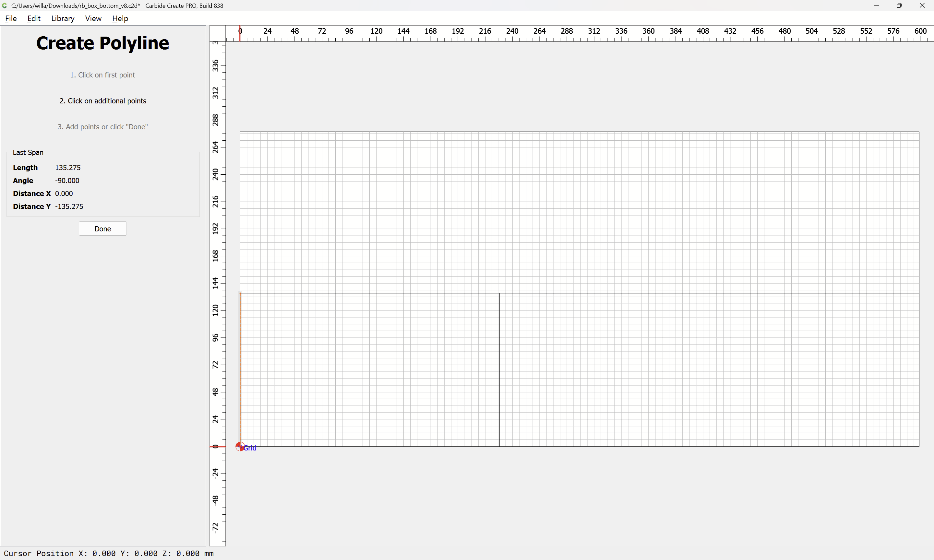Viewport: 934px width, 560px height.
Task: Restore down the application window
Action: [899, 6]
